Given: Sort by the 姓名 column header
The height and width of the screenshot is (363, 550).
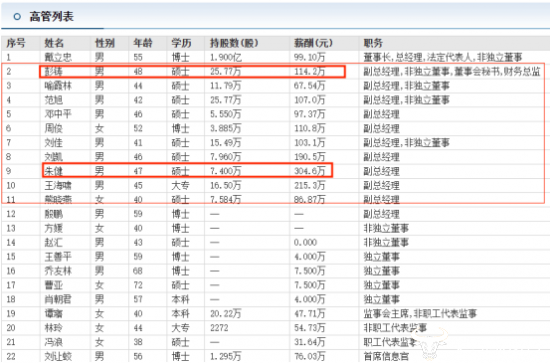Looking at the screenshot, I should point(54,43).
